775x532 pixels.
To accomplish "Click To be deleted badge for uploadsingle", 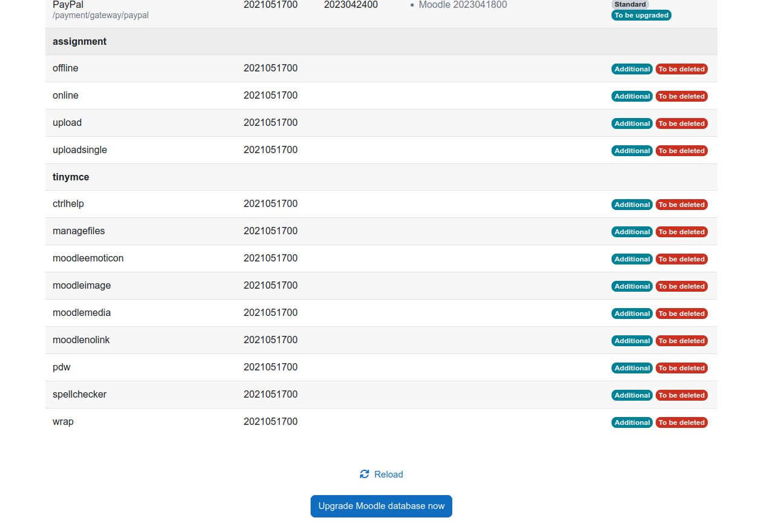I will pyautogui.click(x=682, y=151).
